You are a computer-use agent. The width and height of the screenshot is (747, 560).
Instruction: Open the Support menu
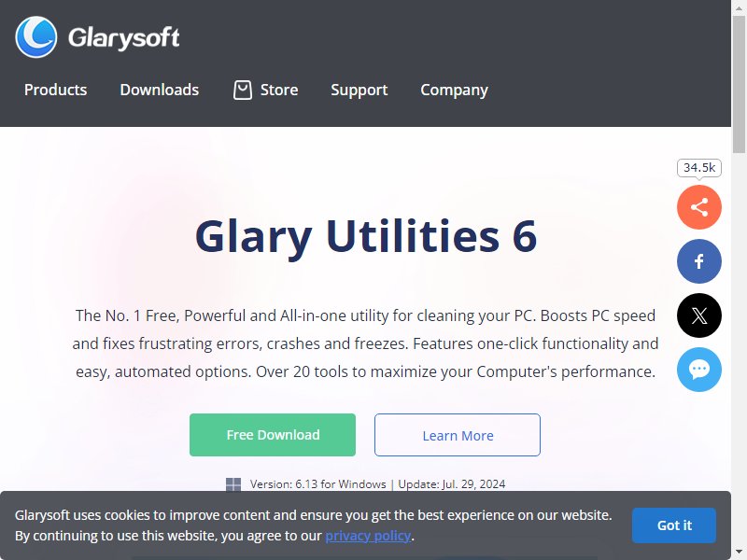[359, 90]
